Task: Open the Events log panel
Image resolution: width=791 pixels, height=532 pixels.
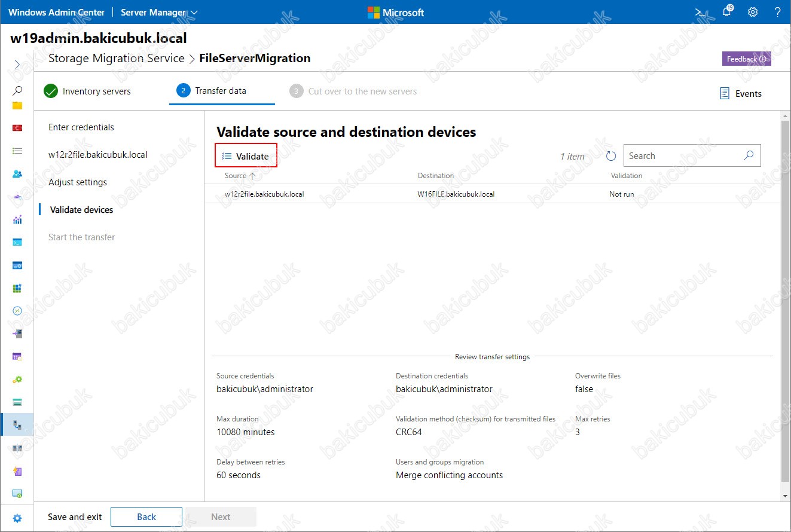Action: tap(740, 93)
